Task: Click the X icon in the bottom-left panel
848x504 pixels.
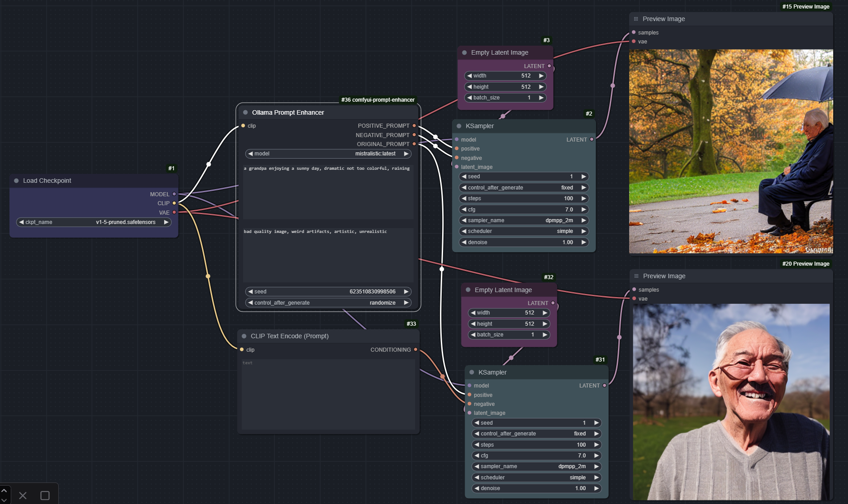Action: coord(23,495)
